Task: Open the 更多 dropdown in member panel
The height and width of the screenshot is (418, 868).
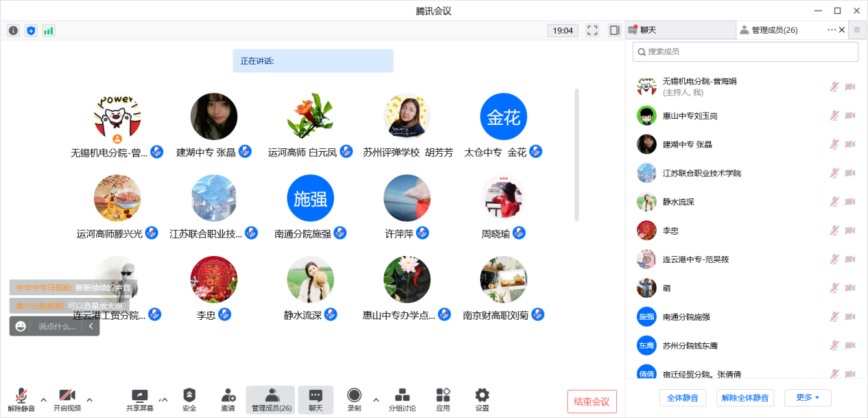Action: [x=808, y=398]
